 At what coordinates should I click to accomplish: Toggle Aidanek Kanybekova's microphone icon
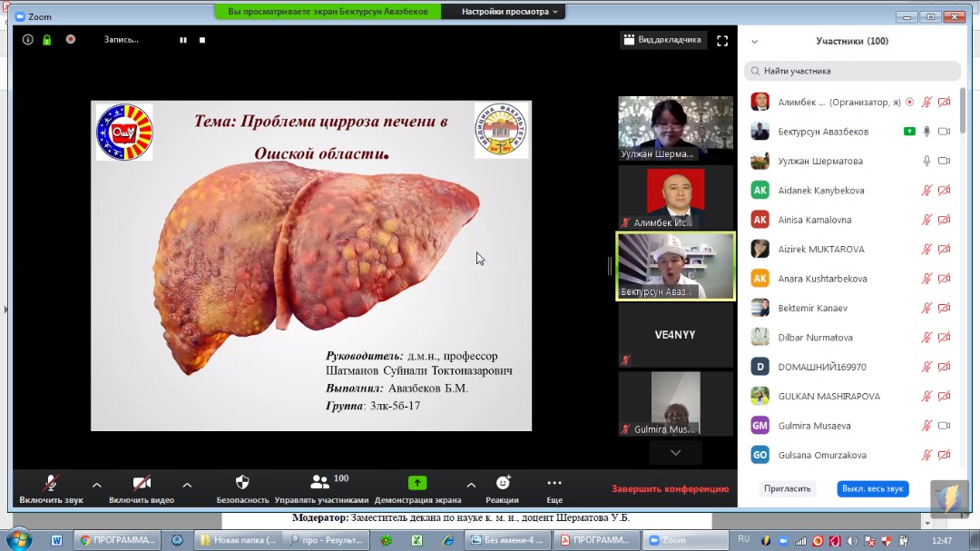point(926,190)
